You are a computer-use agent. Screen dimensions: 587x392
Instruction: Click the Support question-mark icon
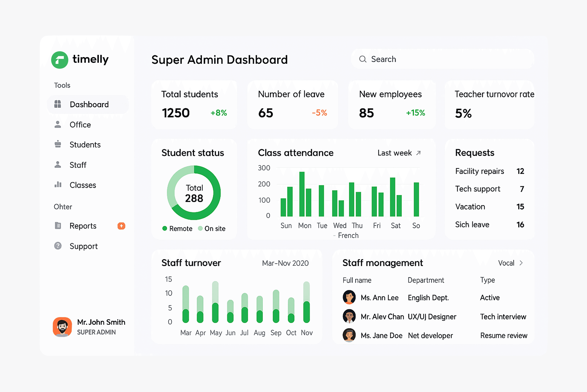[58, 246]
